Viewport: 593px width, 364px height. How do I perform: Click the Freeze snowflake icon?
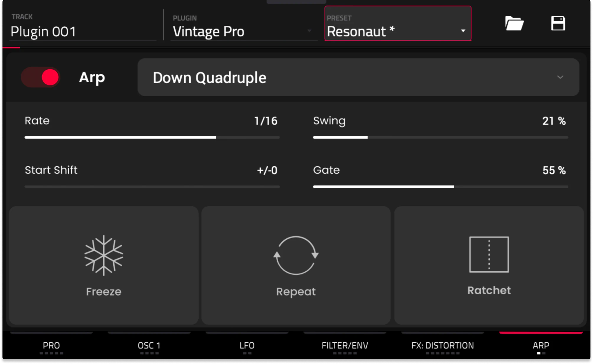pos(104,255)
